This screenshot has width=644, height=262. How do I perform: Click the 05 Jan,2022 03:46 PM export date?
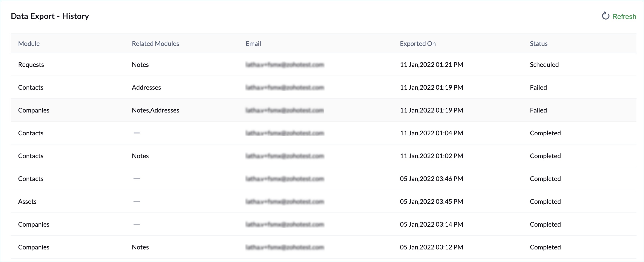tap(431, 179)
